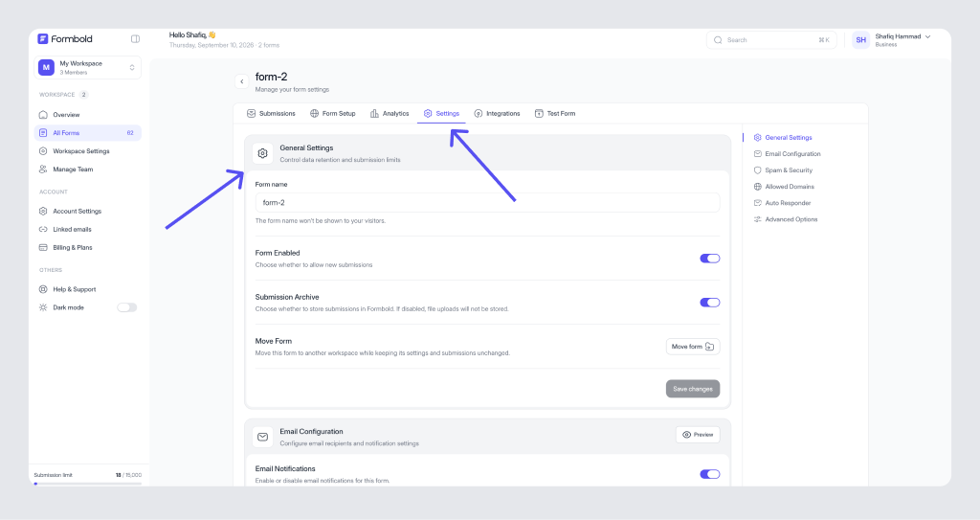980x520 pixels.
Task: Jump to Allowed Domains section link
Action: pyautogui.click(x=784, y=187)
